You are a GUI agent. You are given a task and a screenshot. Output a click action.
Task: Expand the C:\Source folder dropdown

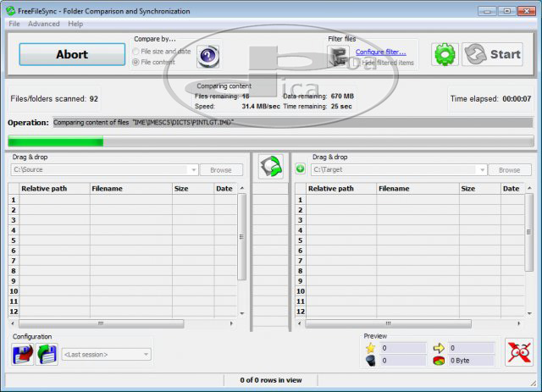click(194, 169)
